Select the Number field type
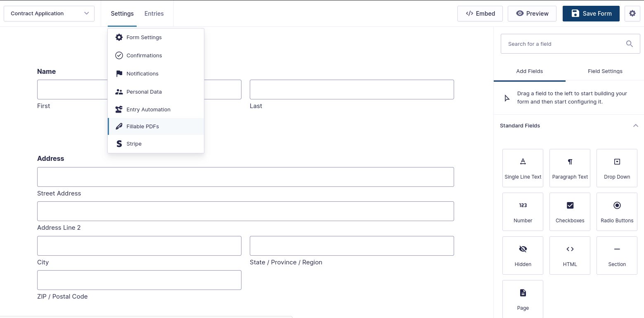The image size is (644, 318). click(x=523, y=212)
